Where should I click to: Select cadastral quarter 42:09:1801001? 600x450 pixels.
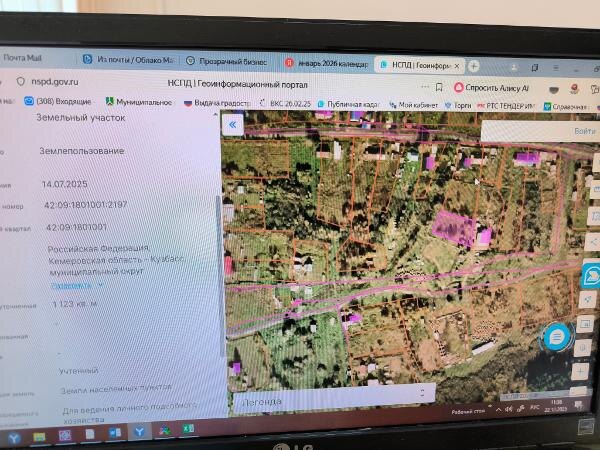(76, 227)
